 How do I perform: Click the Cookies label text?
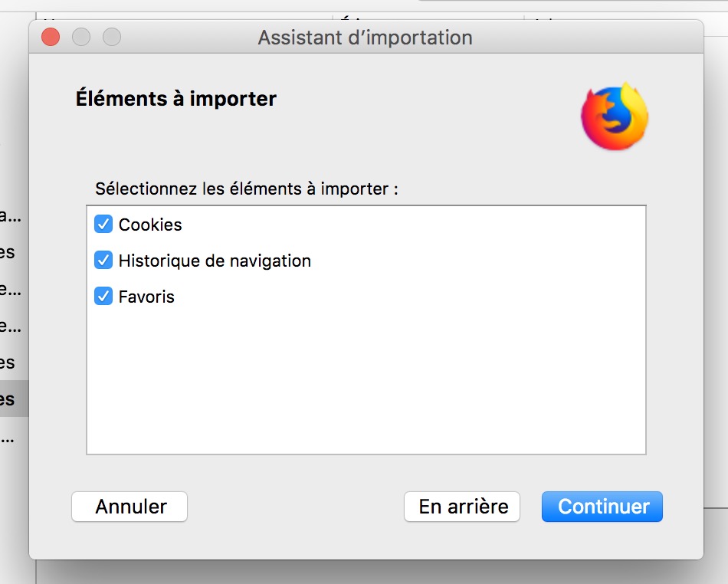click(x=150, y=225)
